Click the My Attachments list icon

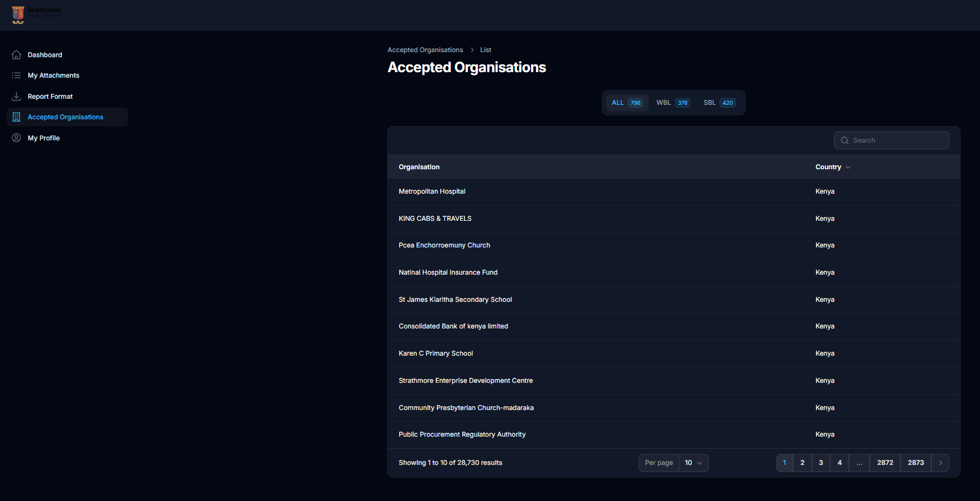[17, 75]
